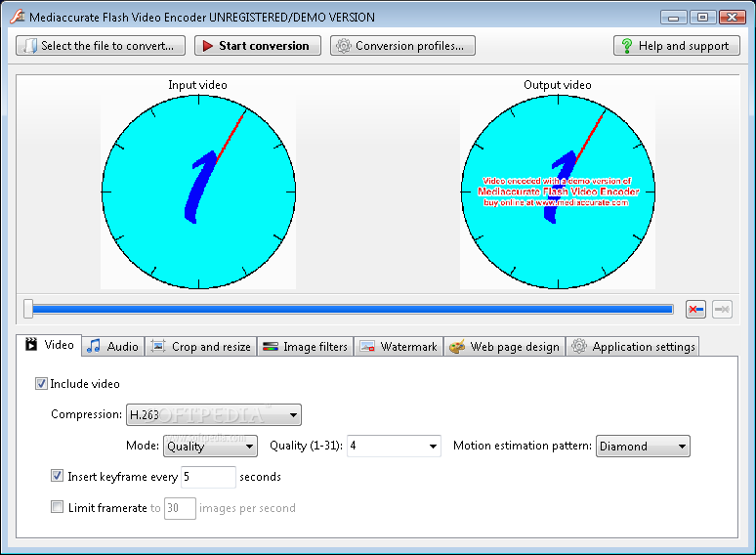The image size is (756, 555).
Task: Click the timeline slider handle
Action: (28, 309)
